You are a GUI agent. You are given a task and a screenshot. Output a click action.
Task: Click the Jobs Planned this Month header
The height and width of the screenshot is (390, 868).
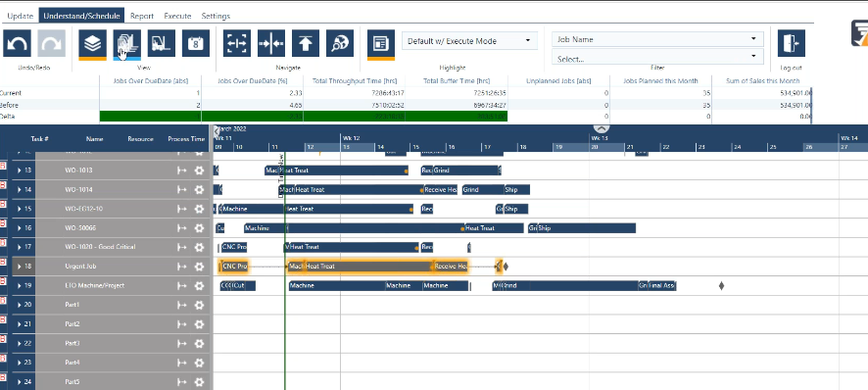(660, 81)
